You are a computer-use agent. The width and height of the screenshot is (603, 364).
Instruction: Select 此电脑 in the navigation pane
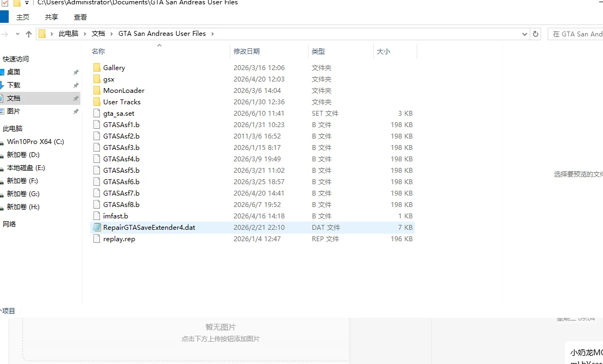(12, 129)
